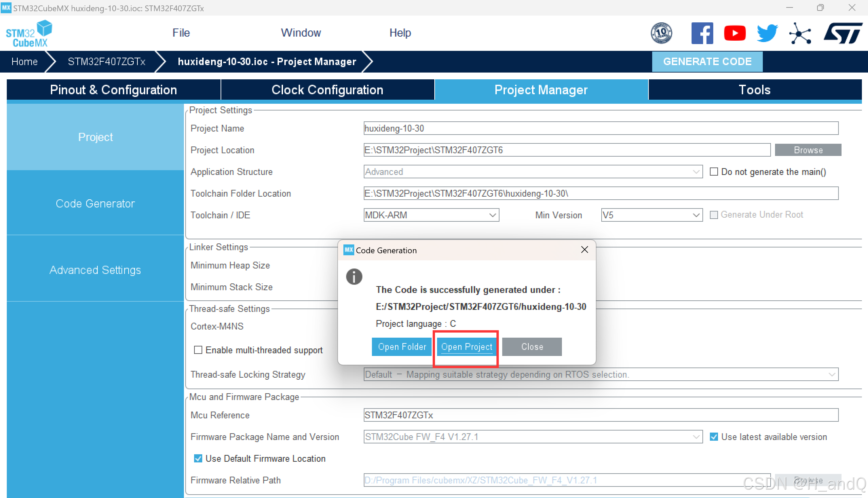Expand the Min Version V5 dropdown

652,215
